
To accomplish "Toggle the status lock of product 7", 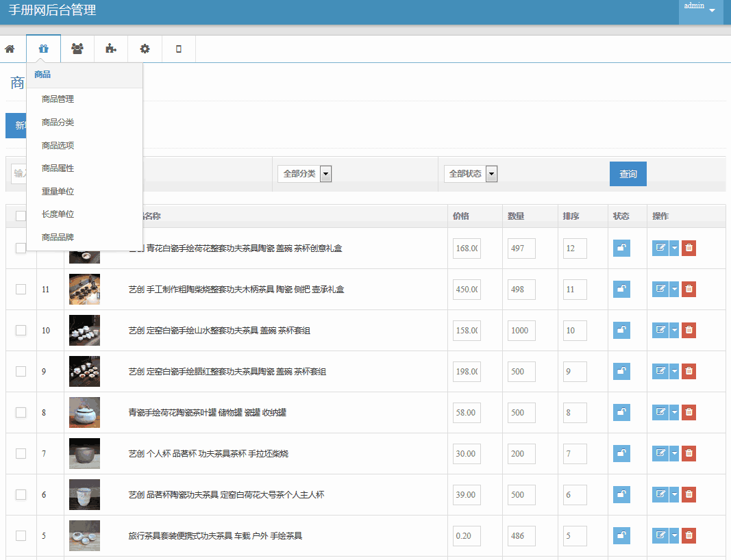I will (x=621, y=453).
